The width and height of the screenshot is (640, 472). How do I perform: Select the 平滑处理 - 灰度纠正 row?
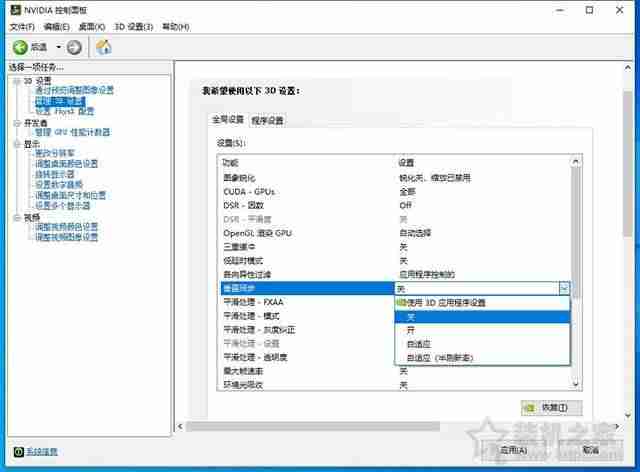pyautogui.click(x=307, y=330)
